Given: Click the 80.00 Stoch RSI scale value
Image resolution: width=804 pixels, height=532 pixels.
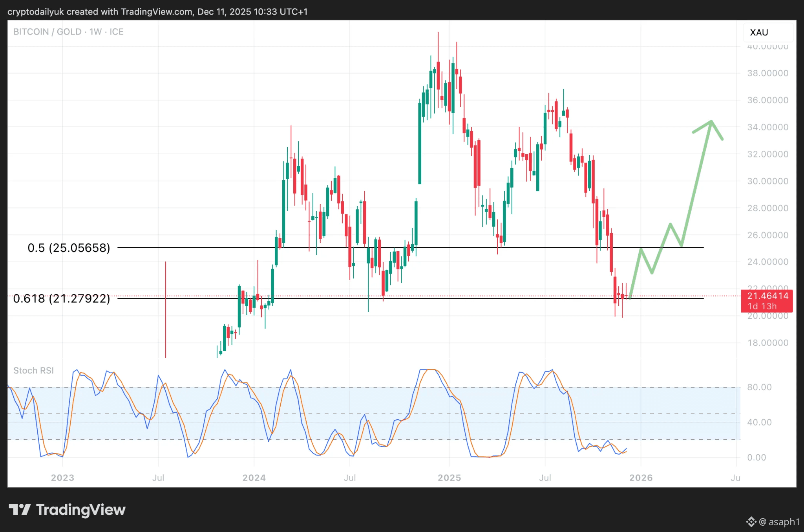Looking at the screenshot, I should tap(759, 388).
